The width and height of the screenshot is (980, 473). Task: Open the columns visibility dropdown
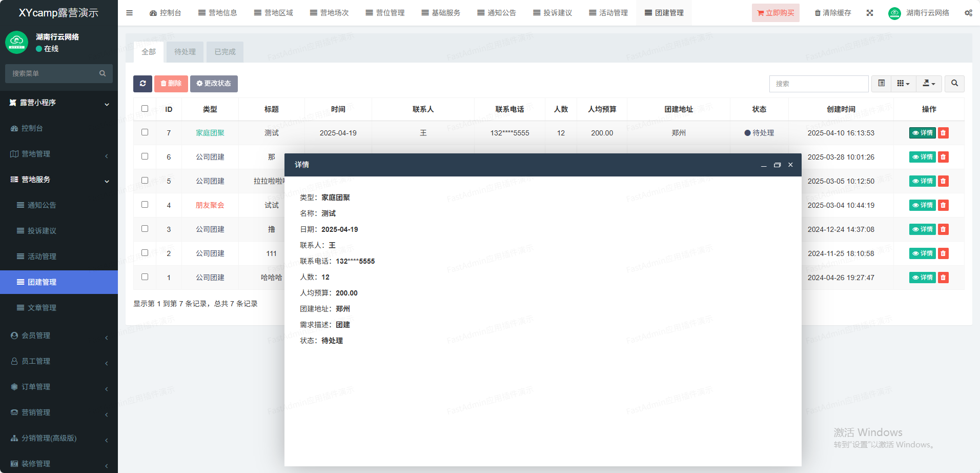point(903,84)
